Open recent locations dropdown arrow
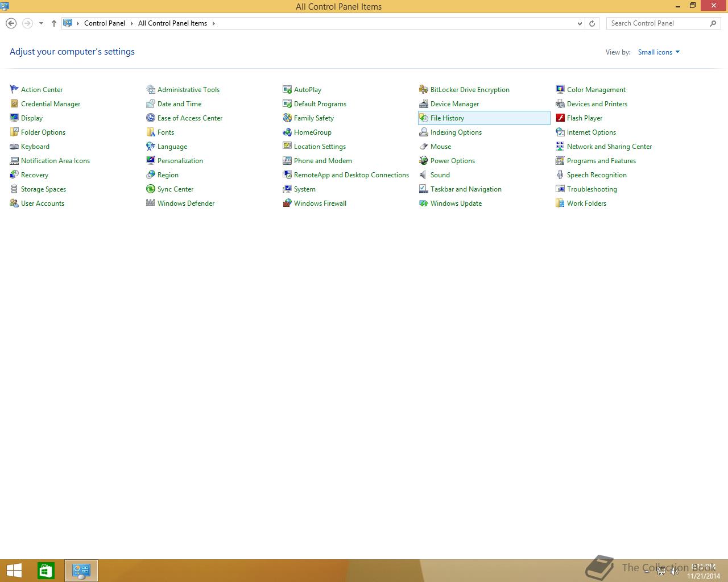The image size is (728, 582). tap(41, 23)
